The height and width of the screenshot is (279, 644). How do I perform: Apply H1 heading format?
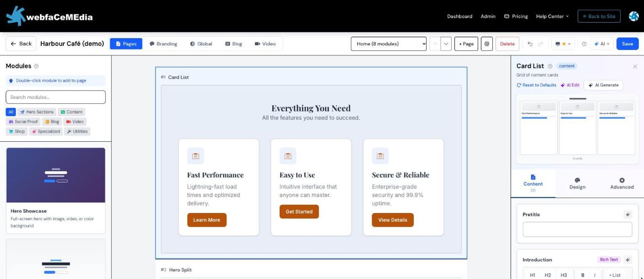533,275
